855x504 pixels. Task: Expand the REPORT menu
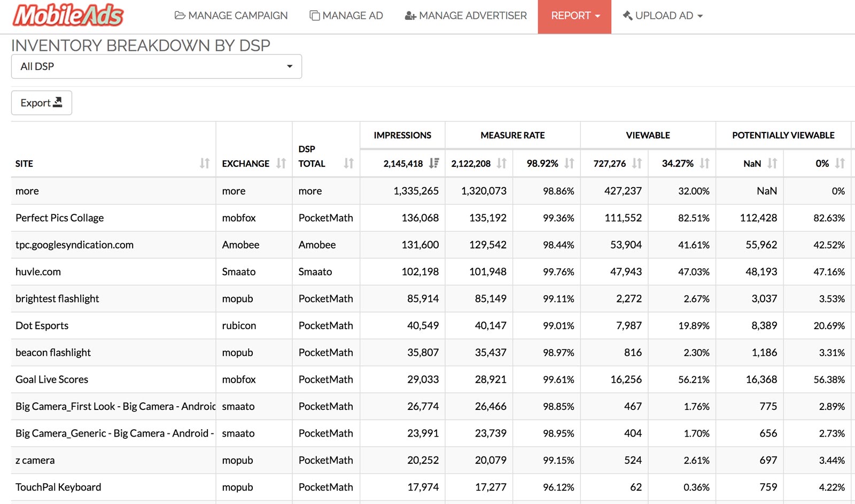tap(574, 16)
